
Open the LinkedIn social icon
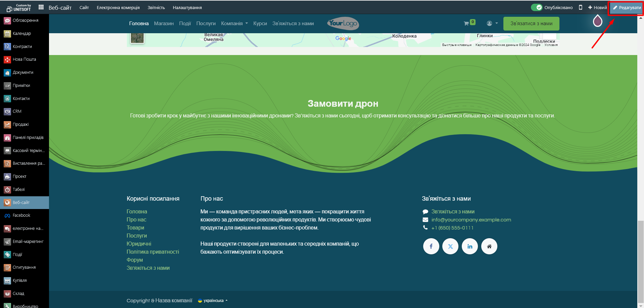coord(470,246)
